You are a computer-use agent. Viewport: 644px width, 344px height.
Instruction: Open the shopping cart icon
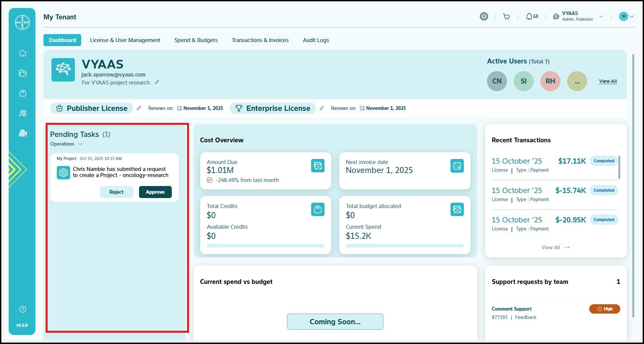506,17
